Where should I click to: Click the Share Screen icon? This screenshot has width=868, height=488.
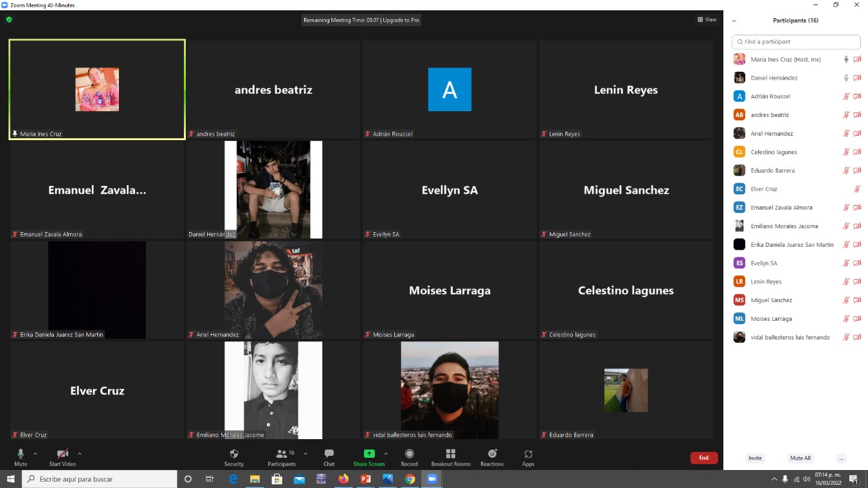click(x=369, y=454)
